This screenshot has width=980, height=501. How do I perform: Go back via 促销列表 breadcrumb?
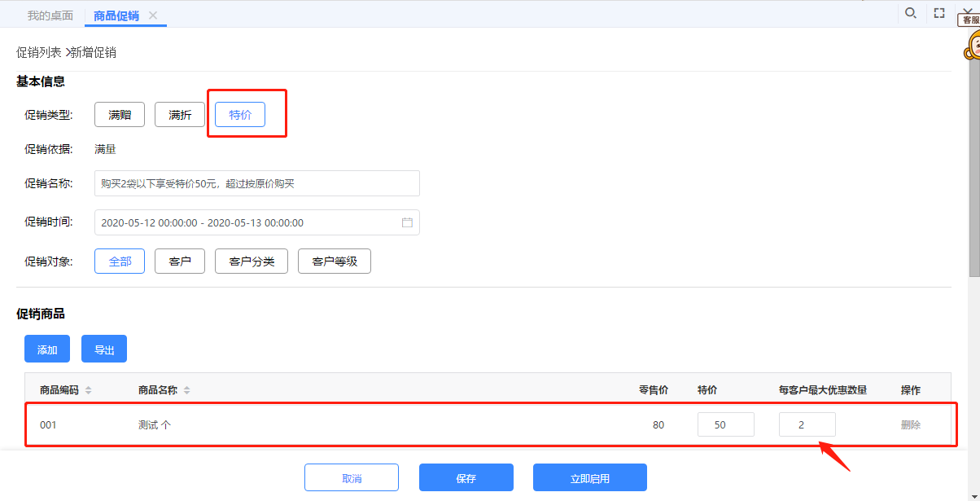point(39,52)
